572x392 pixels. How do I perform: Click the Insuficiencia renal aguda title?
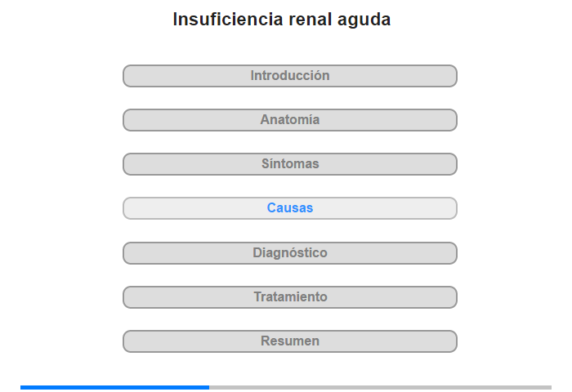coord(282,20)
